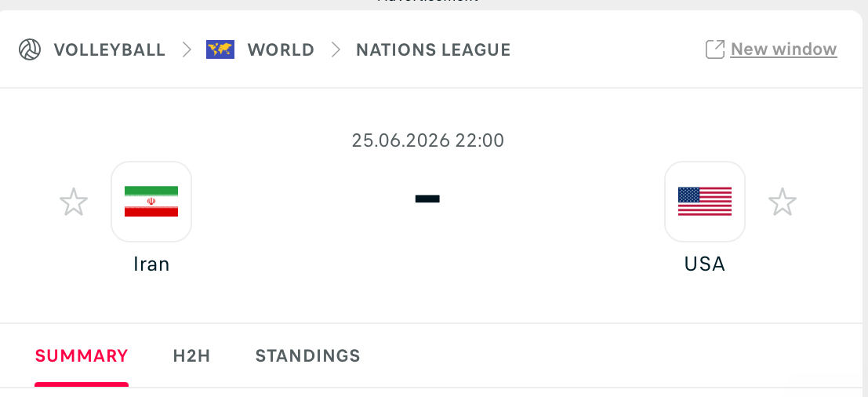Favorite Iran with the star toggle

(74, 202)
